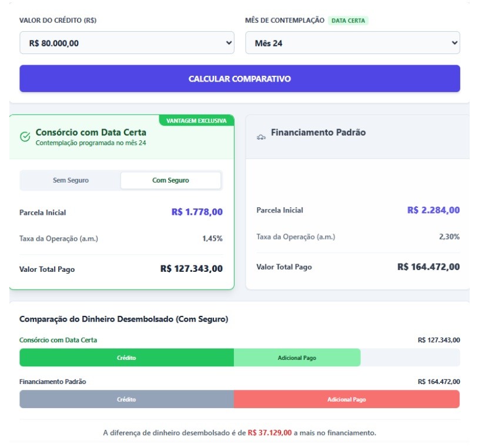Click the R$ 1.778,00 parcela value
Screen dimensions: 482x448
197,212
